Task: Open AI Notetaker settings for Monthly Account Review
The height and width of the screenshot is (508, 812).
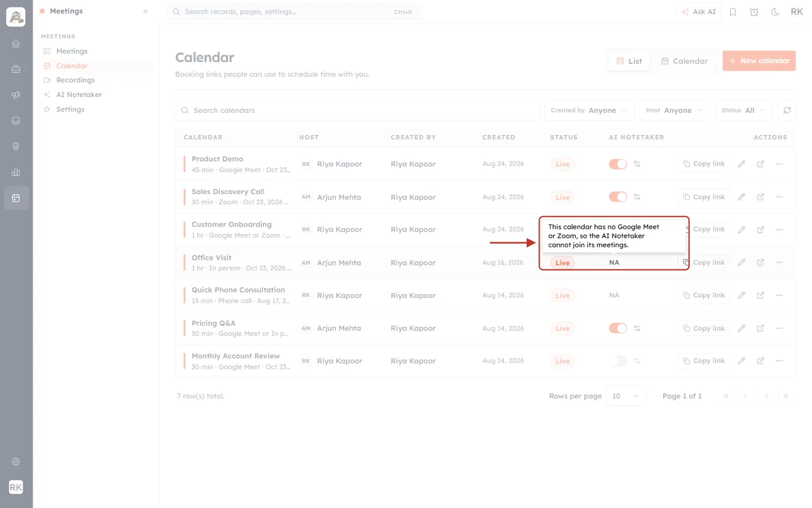Action: click(x=637, y=361)
